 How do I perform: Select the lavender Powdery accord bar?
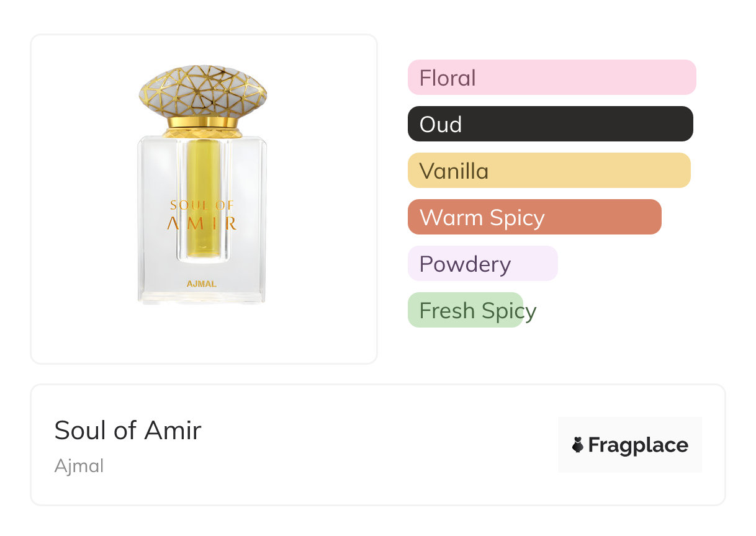[x=482, y=264]
